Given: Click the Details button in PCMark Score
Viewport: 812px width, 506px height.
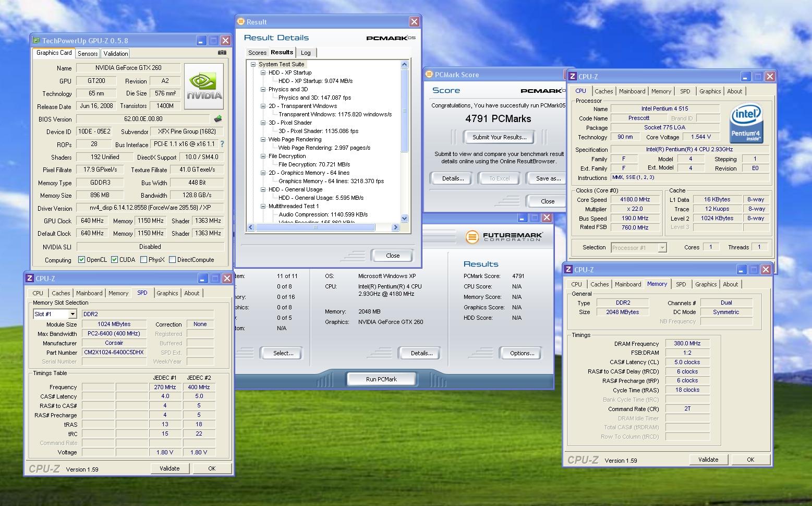Looking at the screenshot, I should [453, 178].
